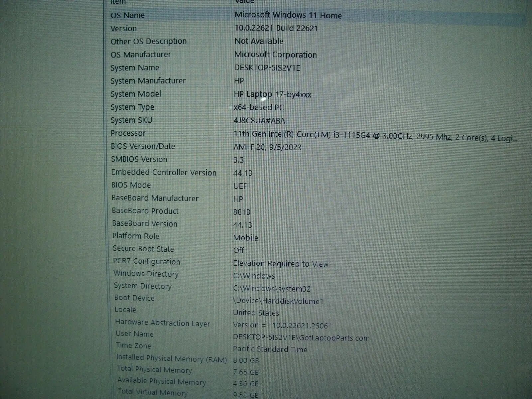Select the Other OS Description row

coord(148,42)
